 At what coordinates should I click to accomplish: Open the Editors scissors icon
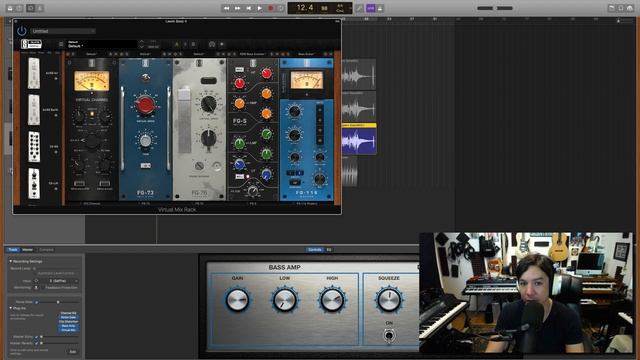click(40, 8)
